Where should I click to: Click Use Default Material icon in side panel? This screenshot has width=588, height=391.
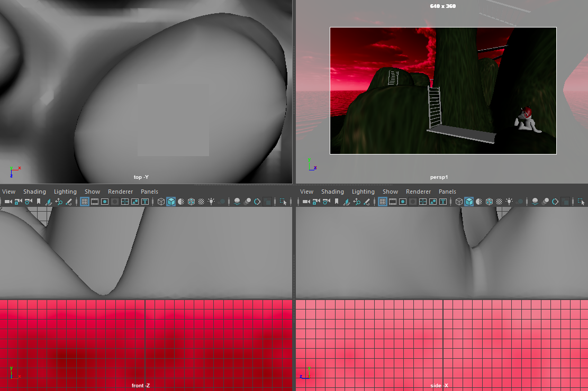(479, 202)
